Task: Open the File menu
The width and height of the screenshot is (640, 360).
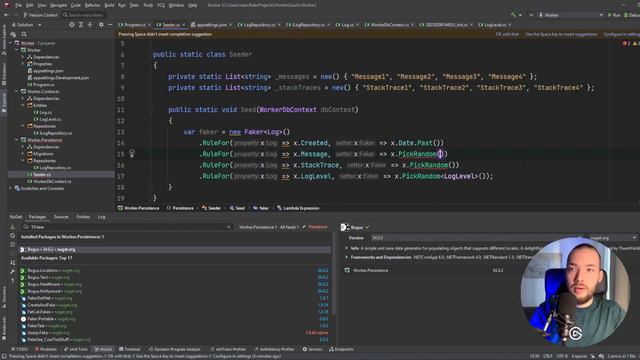Action: (18, 5)
